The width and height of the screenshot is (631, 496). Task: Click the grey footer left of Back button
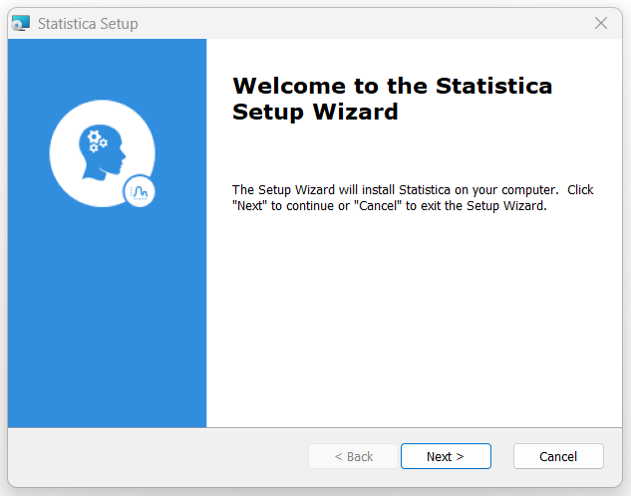coord(157,456)
